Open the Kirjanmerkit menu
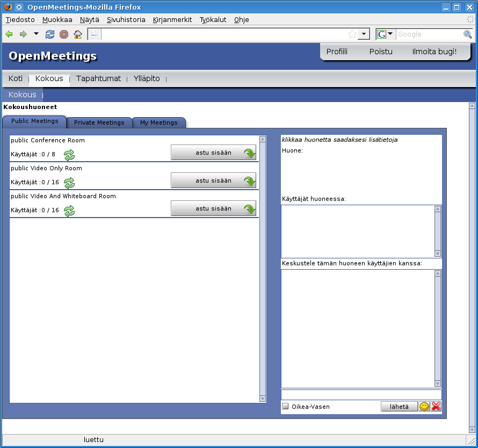The width and height of the screenshot is (478, 448). click(x=172, y=19)
